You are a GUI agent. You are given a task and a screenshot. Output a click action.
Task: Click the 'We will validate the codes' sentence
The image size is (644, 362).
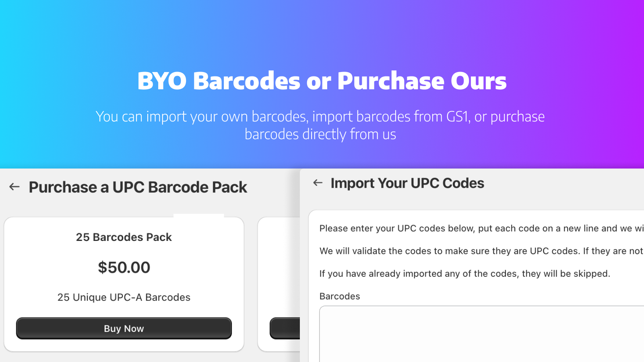click(482, 251)
